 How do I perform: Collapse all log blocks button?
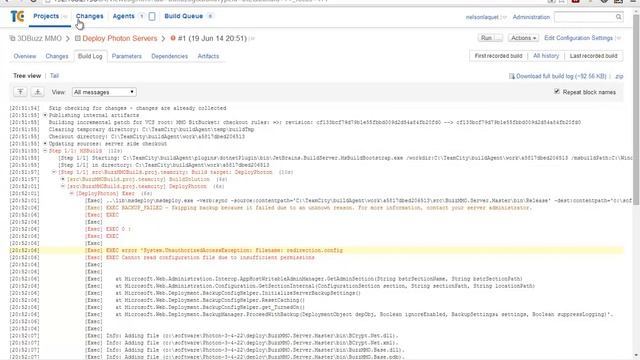click(x=20, y=92)
